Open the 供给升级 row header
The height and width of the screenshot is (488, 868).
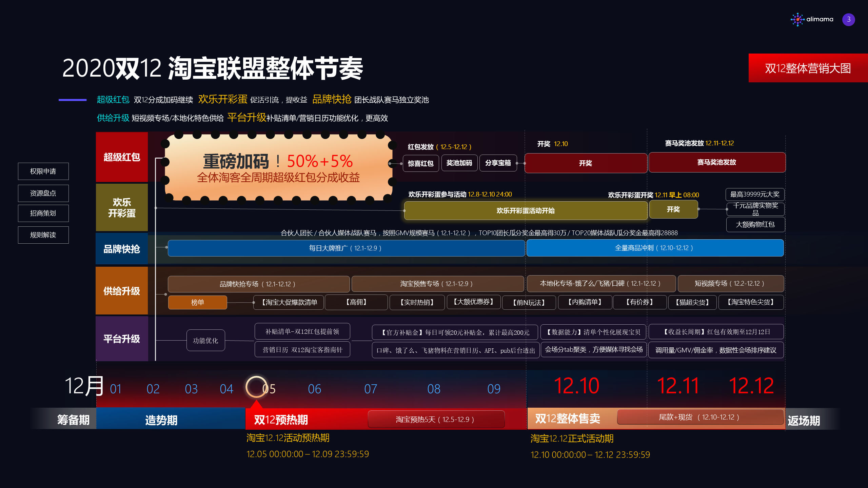pyautogui.click(x=122, y=291)
